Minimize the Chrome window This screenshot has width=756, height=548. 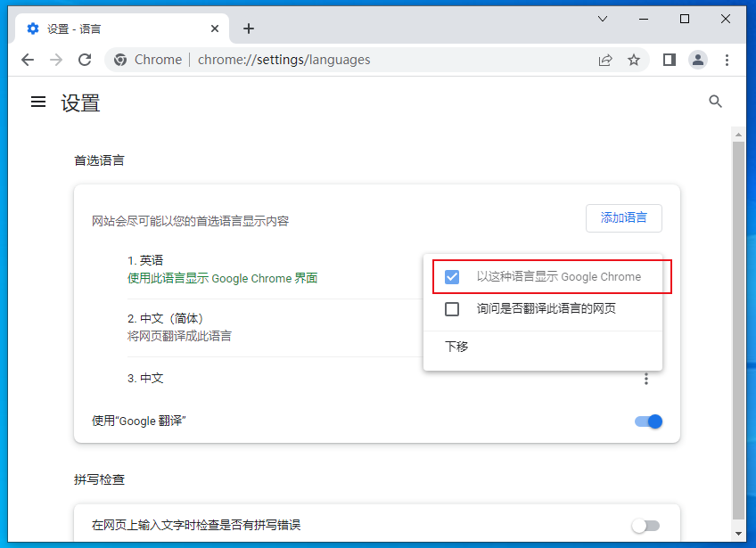click(x=643, y=19)
